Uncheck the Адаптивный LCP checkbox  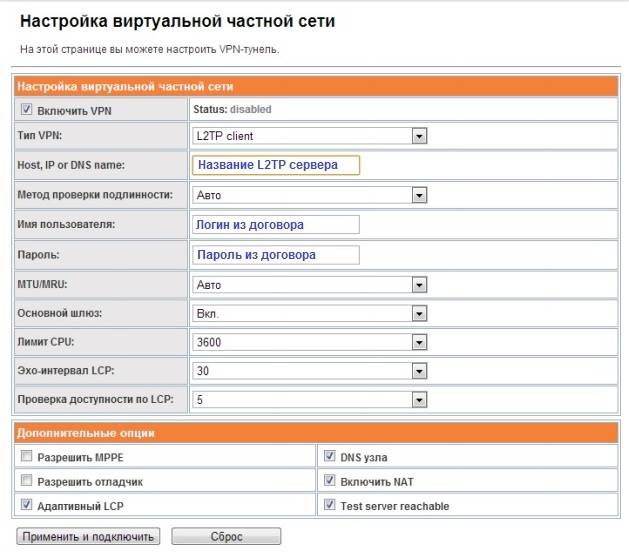point(27,505)
